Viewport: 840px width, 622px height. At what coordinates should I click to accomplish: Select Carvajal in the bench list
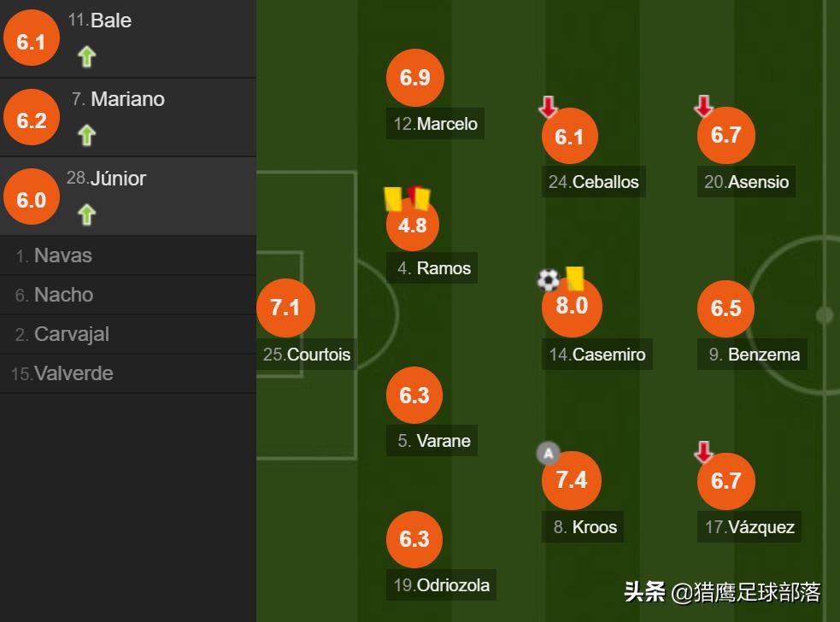[71, 334]
